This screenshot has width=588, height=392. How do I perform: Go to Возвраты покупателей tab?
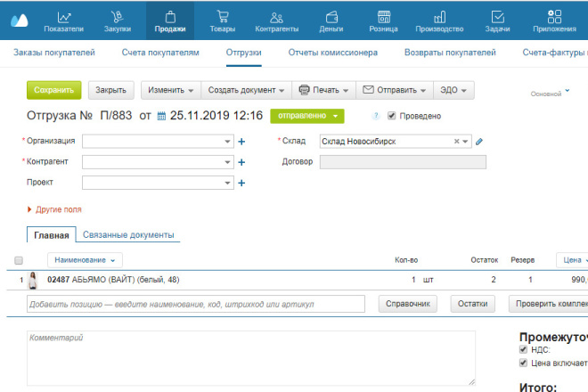450,53
